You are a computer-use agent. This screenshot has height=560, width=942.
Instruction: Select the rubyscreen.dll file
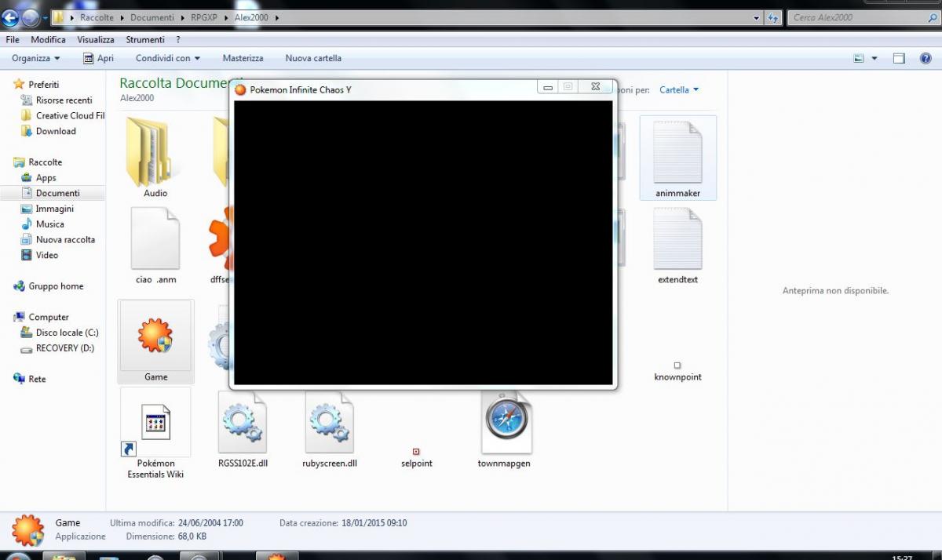[330, 423]
